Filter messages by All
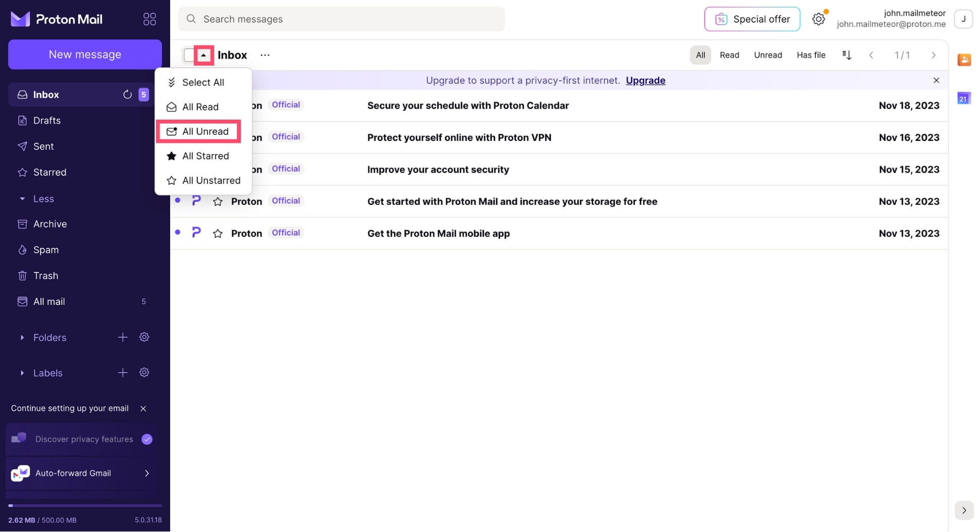This screenshot has height=532, width=980. point(700,55)
